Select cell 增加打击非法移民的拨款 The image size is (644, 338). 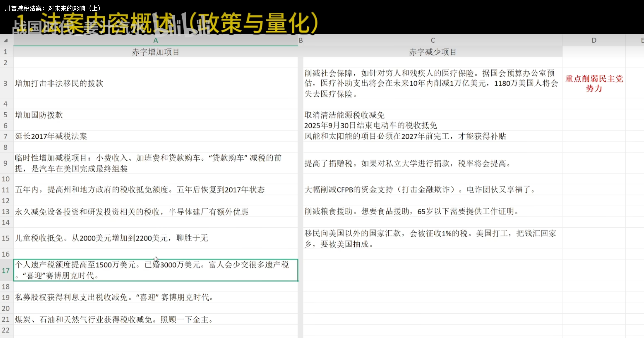[59, 83]
